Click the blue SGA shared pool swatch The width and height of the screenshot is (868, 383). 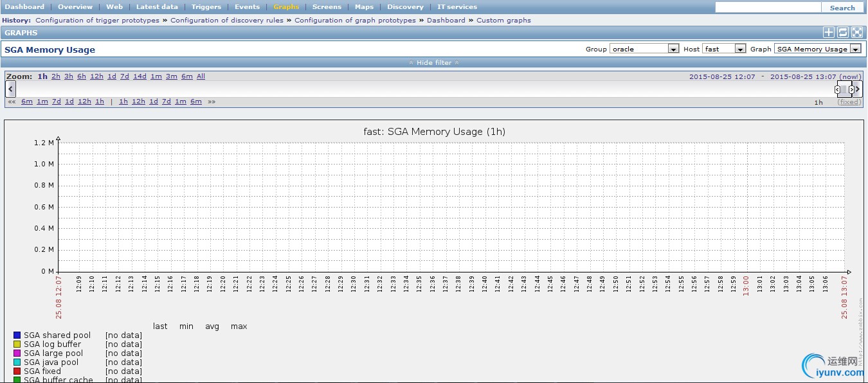(x=17, y=335)
